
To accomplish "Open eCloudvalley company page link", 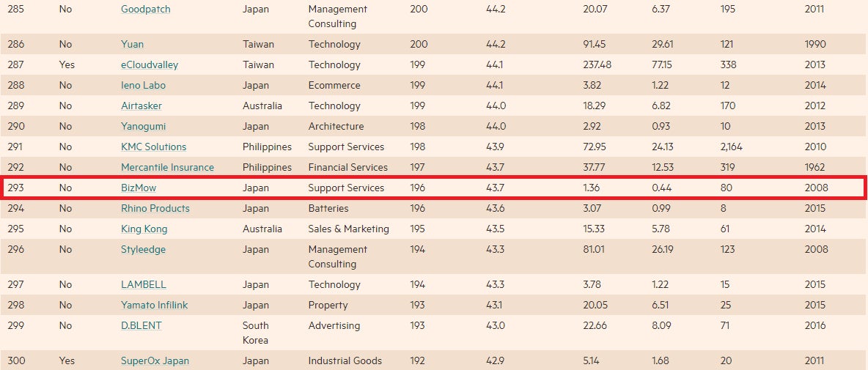I will point(150,64).
